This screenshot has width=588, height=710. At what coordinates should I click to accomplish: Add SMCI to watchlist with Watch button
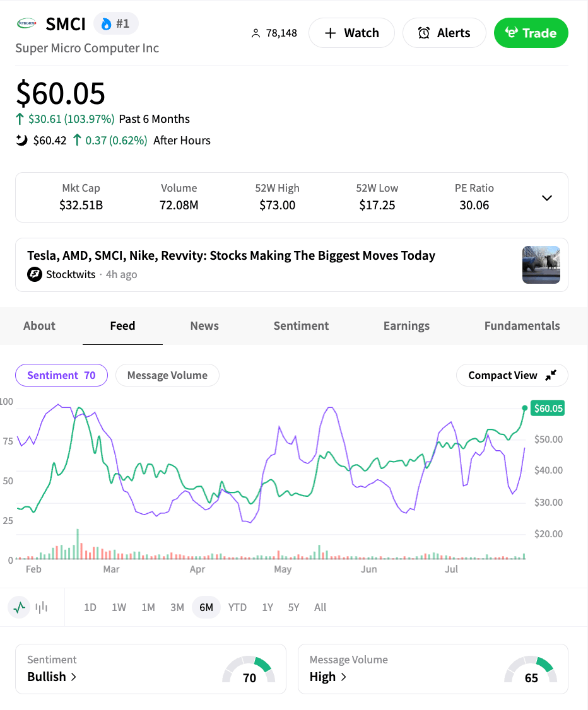[x=351, y=33]
